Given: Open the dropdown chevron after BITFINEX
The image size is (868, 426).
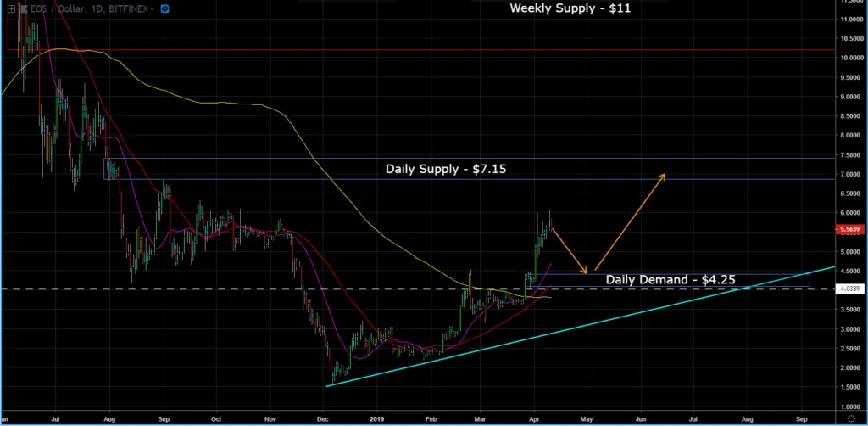Looking at the screenshot, I should [x=151, y=8].
